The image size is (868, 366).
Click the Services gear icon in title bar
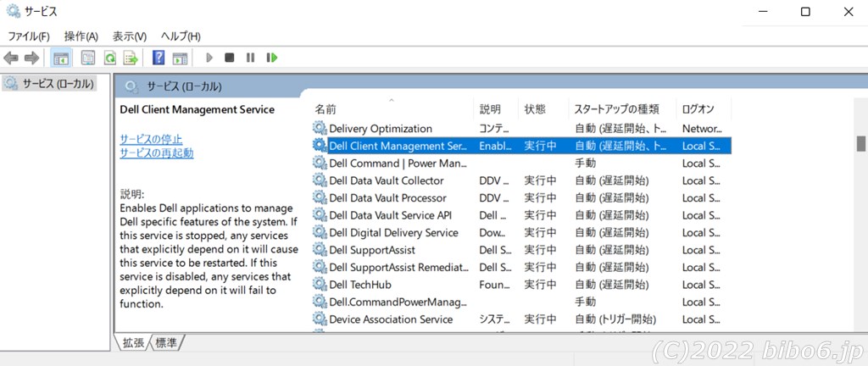coord(14,11)
